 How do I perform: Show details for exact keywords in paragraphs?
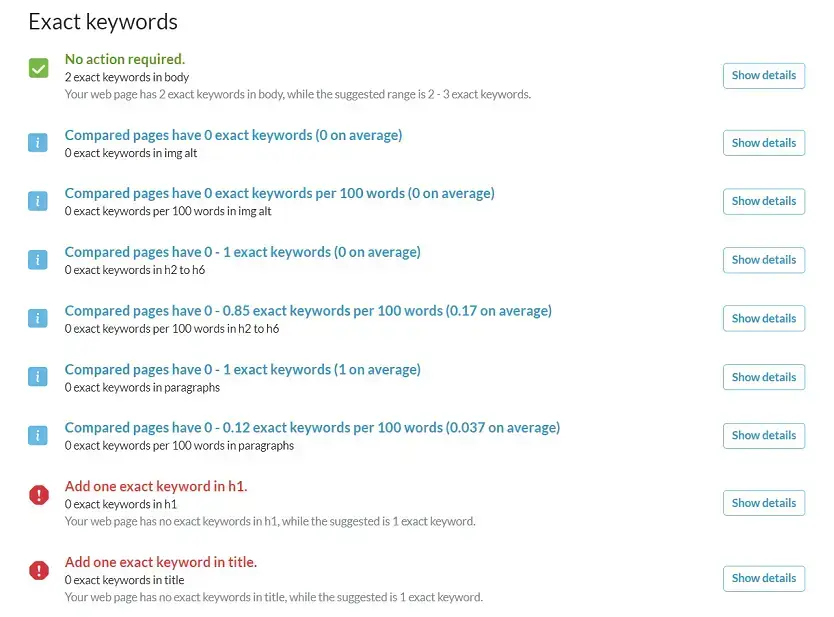(763, 377)
